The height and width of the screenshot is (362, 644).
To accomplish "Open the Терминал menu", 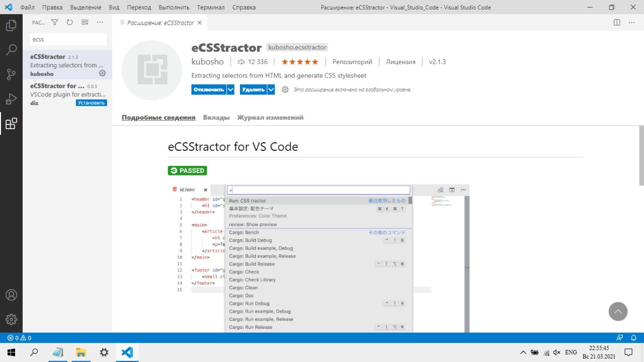I will point(211,8).
